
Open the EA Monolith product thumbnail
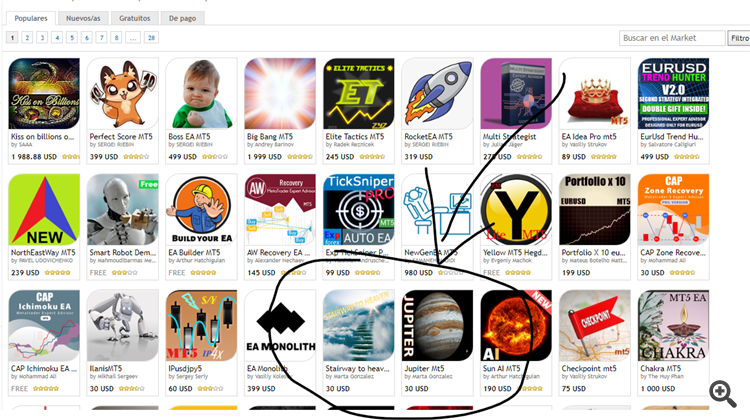click(x=280, y=325)
